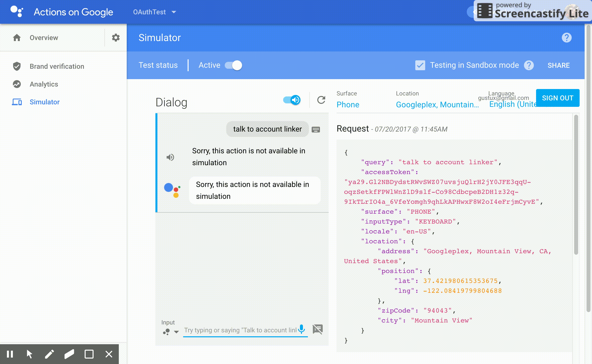Click in the dialog input text field
The width and height of the screenshot is (592, 364).
pyautogui.click(x=240, y=330)
